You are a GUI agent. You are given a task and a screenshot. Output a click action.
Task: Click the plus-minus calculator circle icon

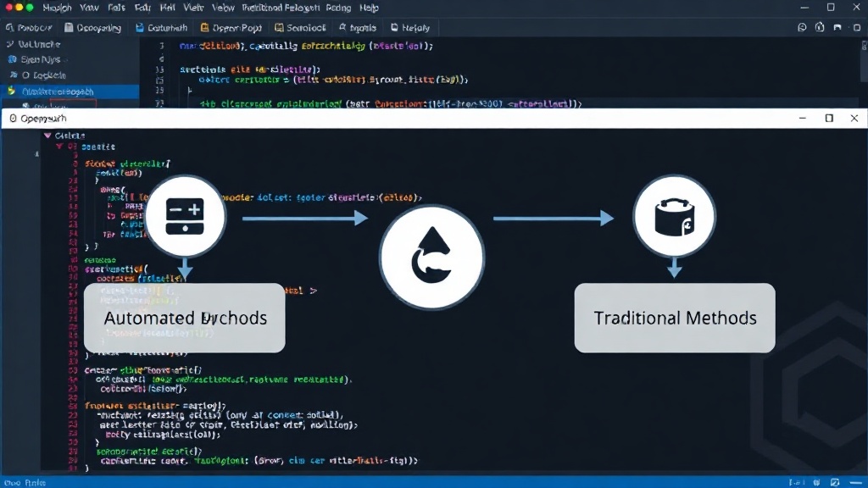(x=185, y=216)
